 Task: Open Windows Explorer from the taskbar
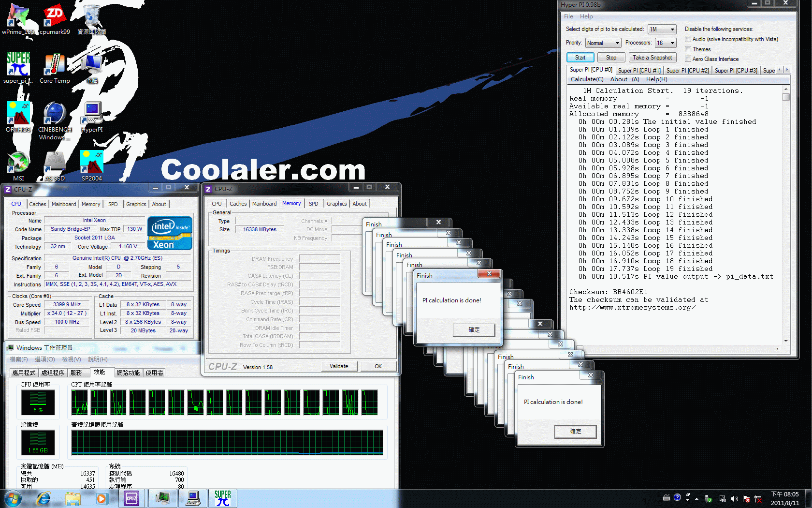pyautogui.click(x=73, y=498)
